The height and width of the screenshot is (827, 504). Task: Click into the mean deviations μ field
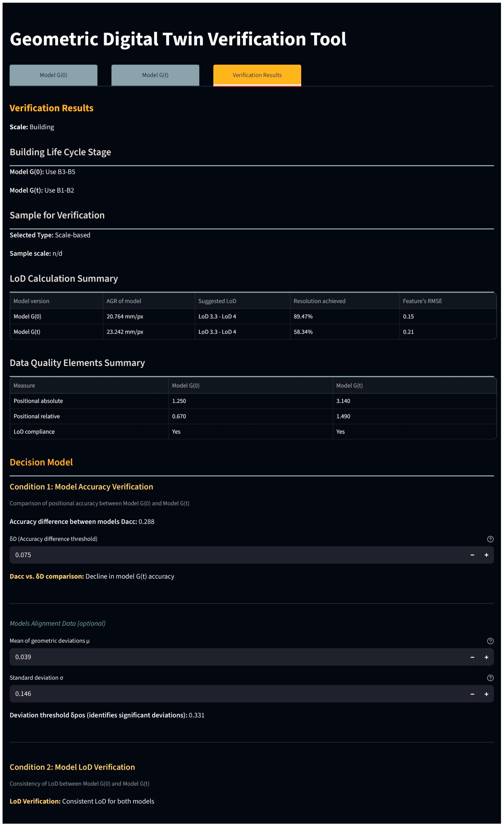pyautogui.click(x=235, y=657)
